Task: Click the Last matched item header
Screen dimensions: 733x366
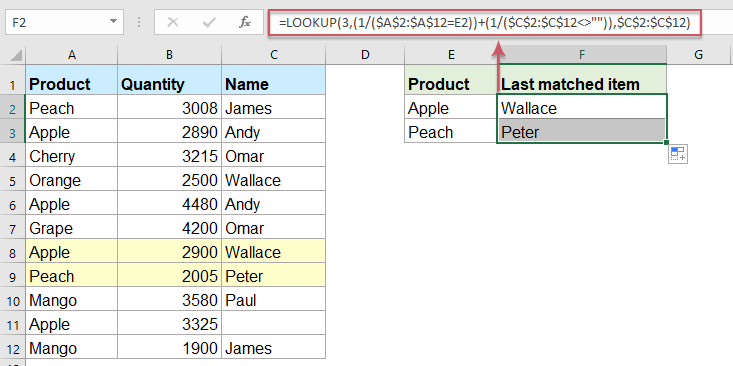Action: (582, 84)
